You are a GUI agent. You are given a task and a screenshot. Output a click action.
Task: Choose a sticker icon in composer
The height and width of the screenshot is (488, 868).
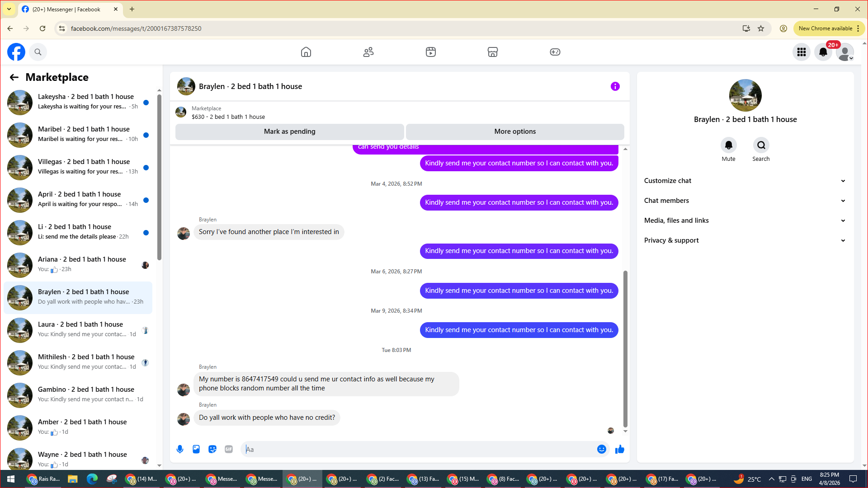click(x=212, y=449)
